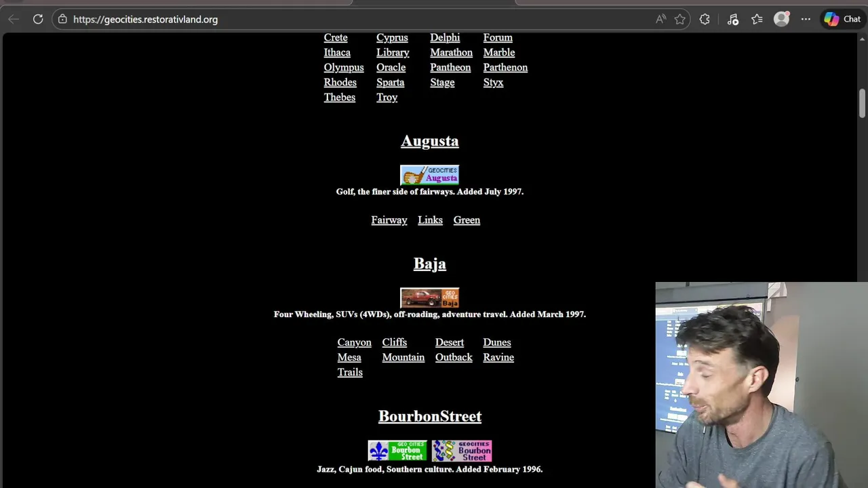Follow the Trails link
This screenshot has height=488, width=868.
tap(350, 372)
